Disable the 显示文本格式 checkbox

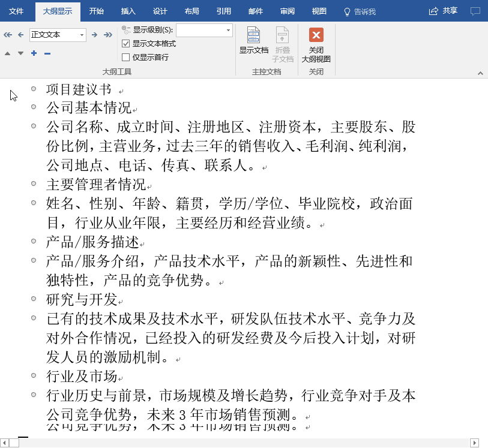[x=125, y=43]
